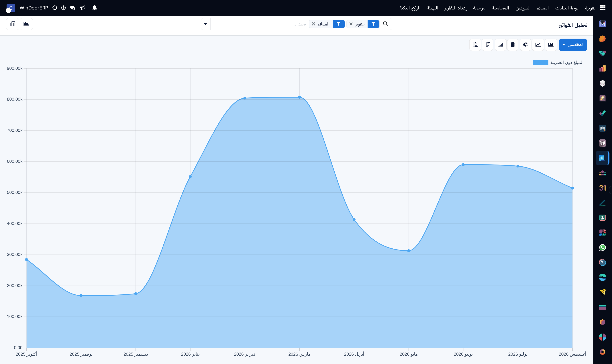This screenshot has width=612, height=364.
Task: Toggle the cumulative chart option
Action: [x=501, y=45]
